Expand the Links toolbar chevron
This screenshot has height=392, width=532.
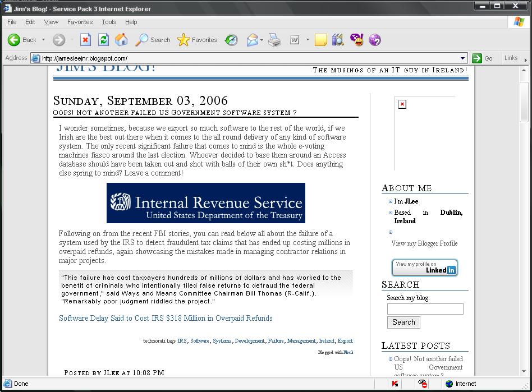point(525,59)
